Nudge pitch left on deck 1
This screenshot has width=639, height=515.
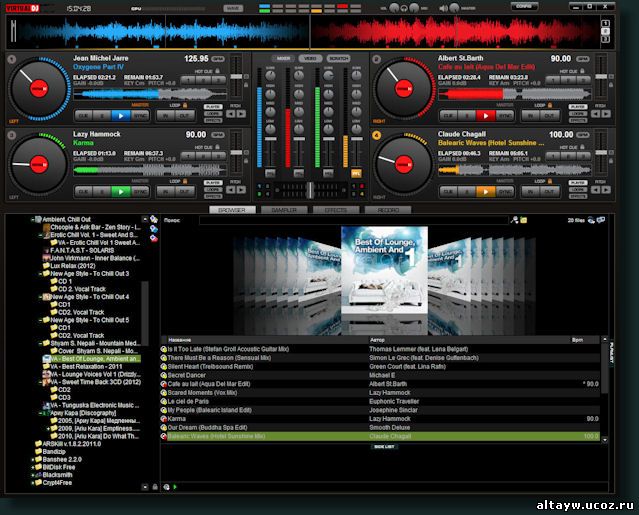tap(231, 114)
